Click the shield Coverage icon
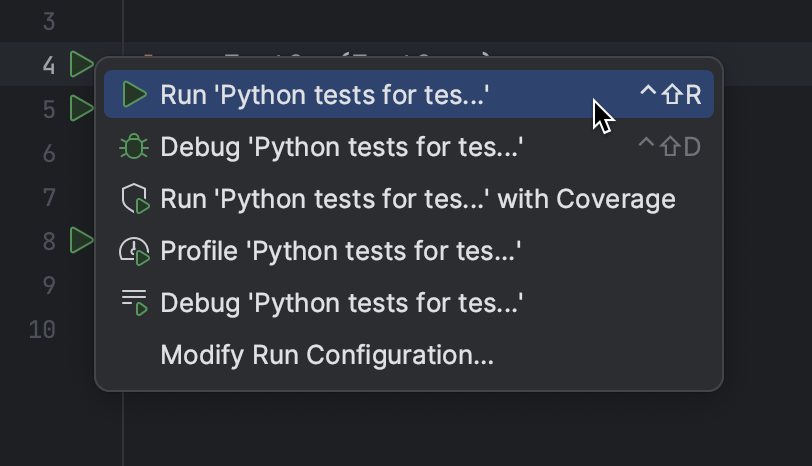Screen dimensions: 812x466 click(x=134, y=200)
